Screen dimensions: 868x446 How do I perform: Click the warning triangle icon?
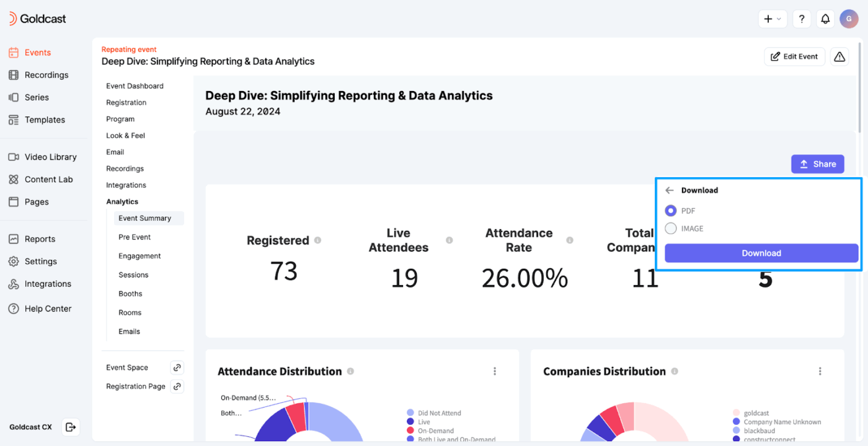coord(839,56)
